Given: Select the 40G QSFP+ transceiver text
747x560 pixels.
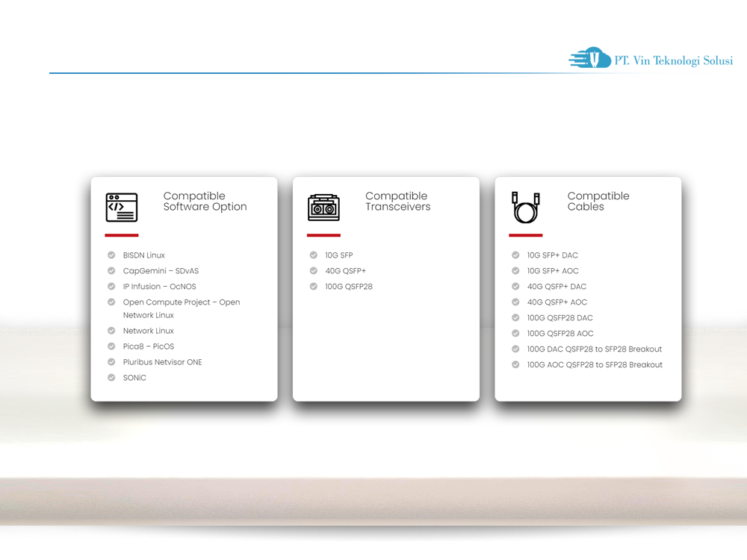Looking at the screenshot, I should click(345, 271).
